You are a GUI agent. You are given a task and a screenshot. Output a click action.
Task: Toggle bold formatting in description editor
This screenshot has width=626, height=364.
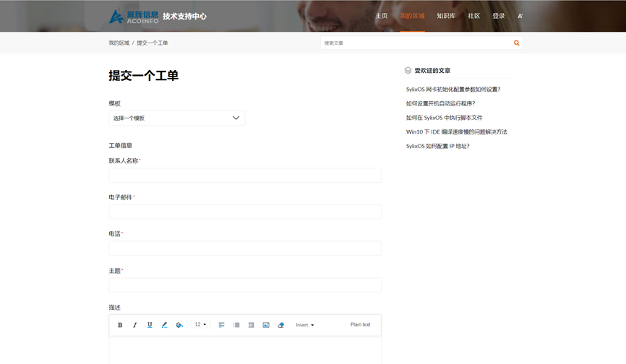(x=120, y=325)
